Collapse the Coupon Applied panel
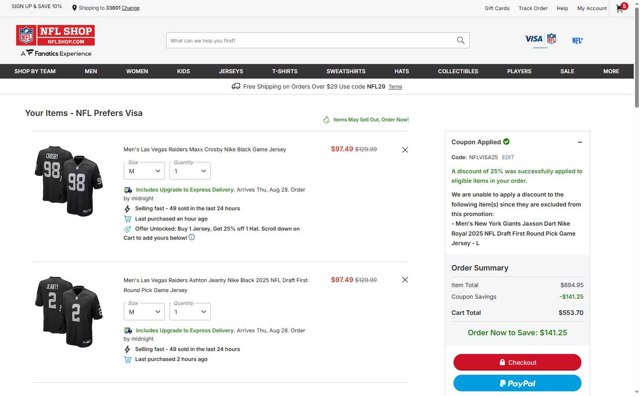The image size is (640, 396). (580, 142)
